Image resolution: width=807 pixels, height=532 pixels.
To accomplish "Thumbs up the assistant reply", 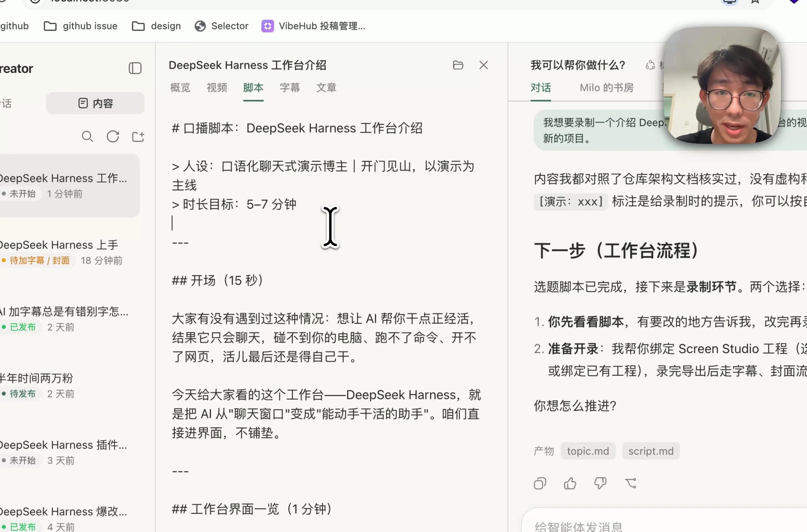I will coord(570,483).
